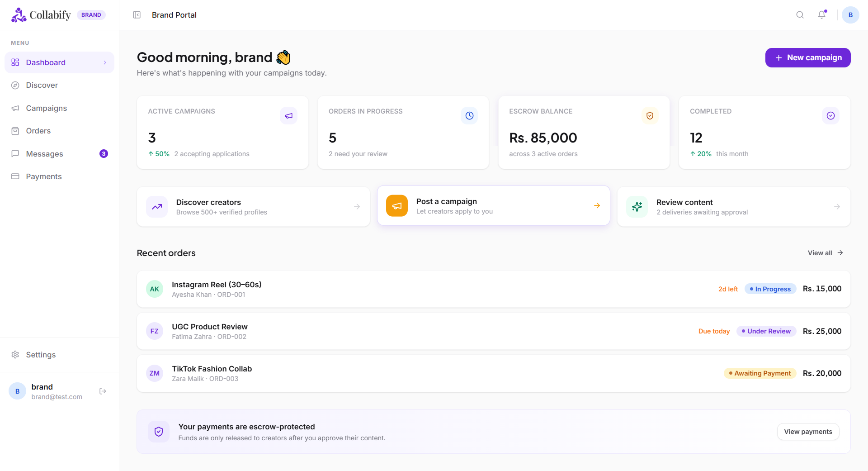Click the Under Review status badge
This screenshot has height=471, width=868.
(x=766, y=331)
